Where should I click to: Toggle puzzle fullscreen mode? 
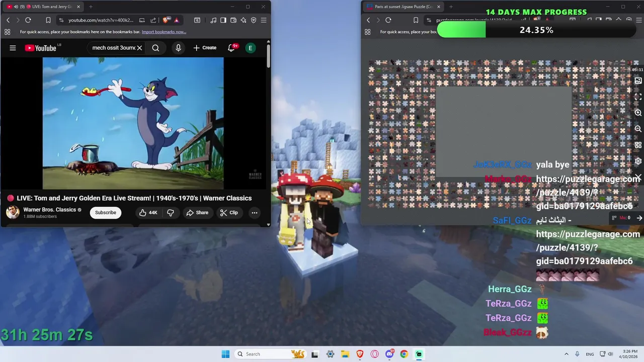pyautogui.click(x=638, y=97)
